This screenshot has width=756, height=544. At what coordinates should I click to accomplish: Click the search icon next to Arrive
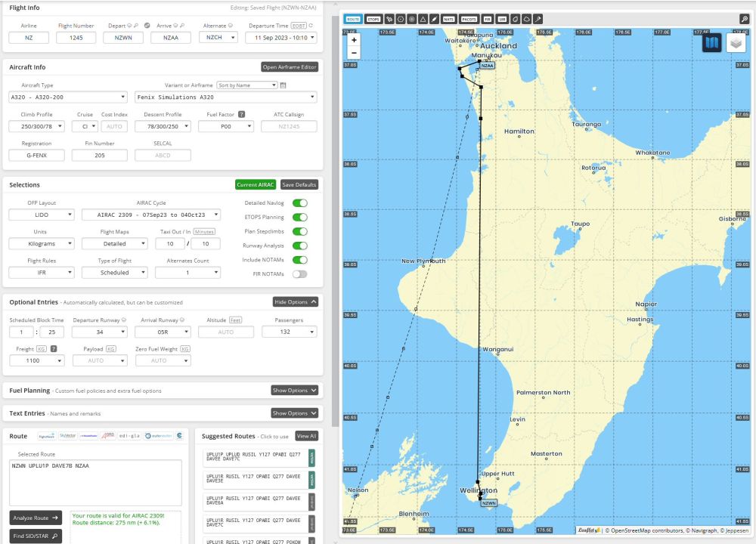(x=181, y=26)
